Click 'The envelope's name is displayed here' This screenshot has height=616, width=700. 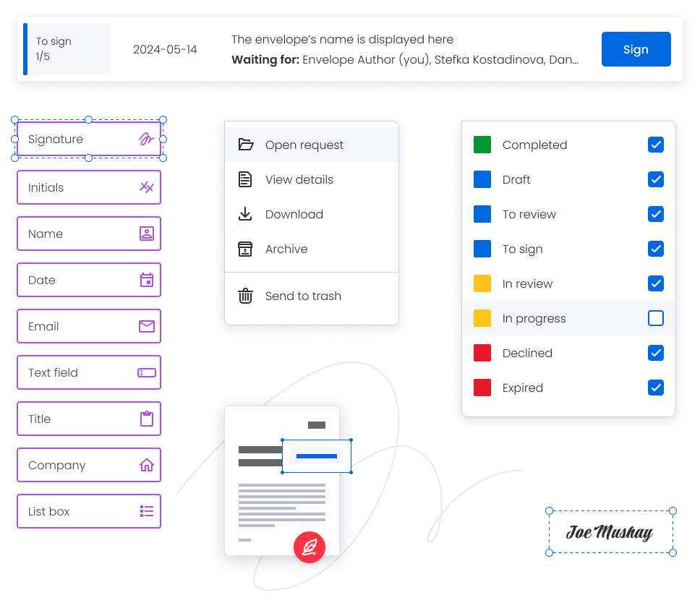[x=342, y=39]
